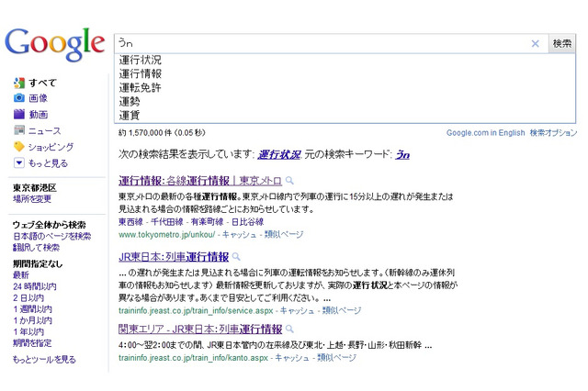Screen dimensions: 588x391
Task: Click the 動画 video icon
Action: pos(19,114)
